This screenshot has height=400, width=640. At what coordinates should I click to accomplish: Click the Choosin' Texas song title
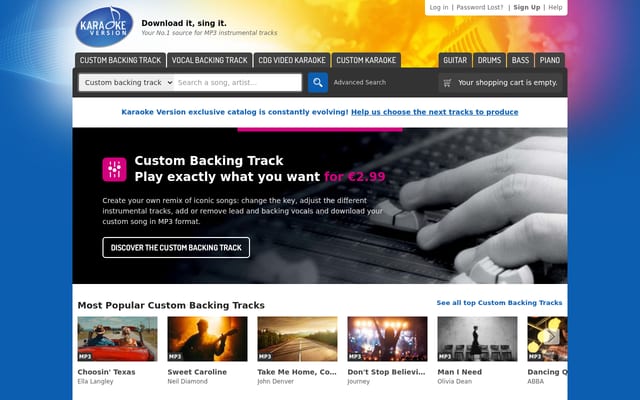point(107,372)
